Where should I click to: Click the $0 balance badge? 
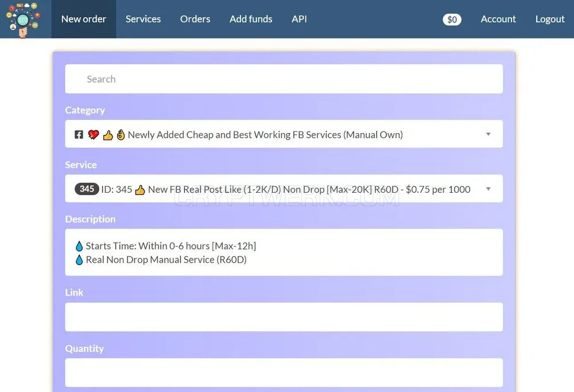[452, 20]
